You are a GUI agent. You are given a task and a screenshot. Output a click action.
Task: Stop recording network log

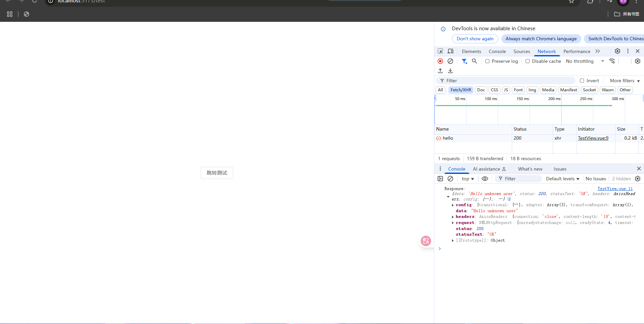pos(440,61)
